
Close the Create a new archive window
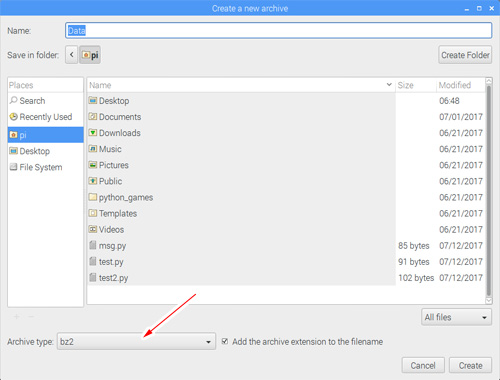click(x=492, y=8)
